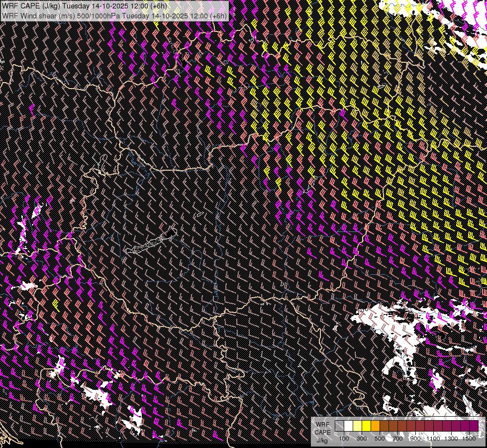Click the white swatch in CAPE legend
Screen dimensions: 487x448
pos(348,426)
